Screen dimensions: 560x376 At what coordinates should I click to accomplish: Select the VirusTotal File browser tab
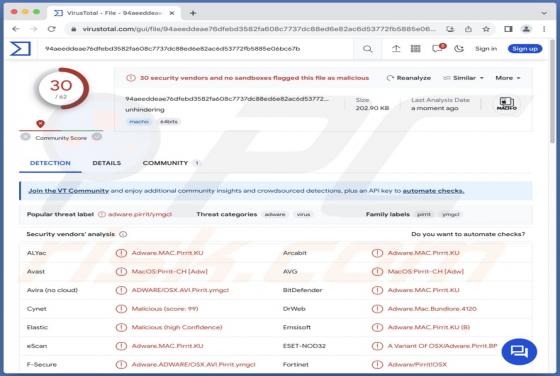pos(114,13)
